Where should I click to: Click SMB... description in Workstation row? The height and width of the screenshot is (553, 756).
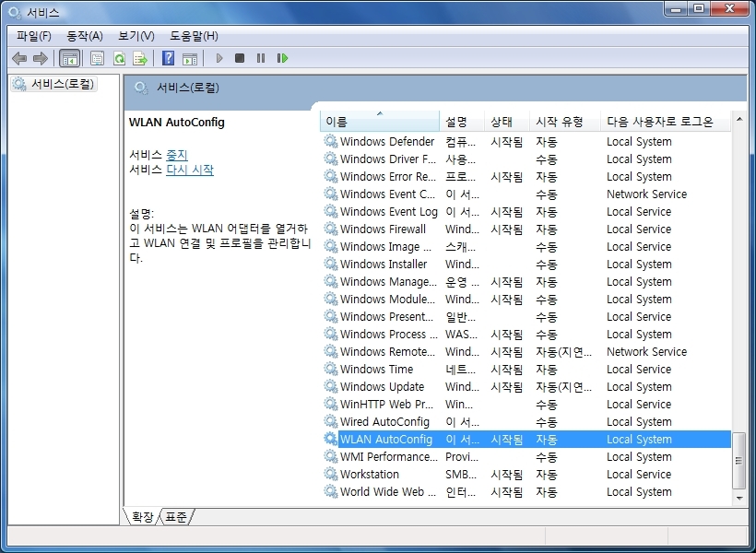tap(461, 475)
